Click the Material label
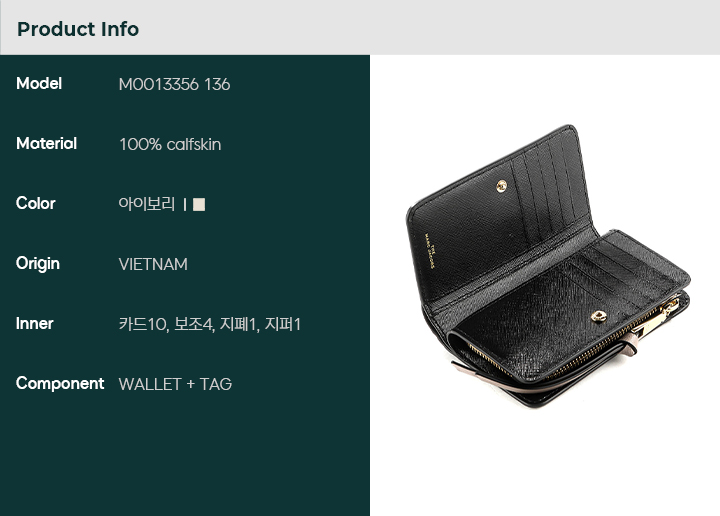This screenshot has height=516, width=720. 46,144
